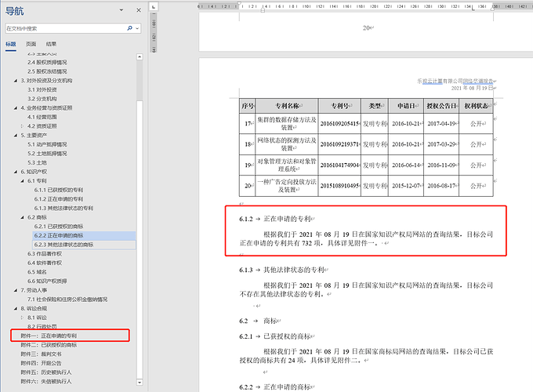This screenshot has height=392, width=533.
Task: Close the navigation pane with X
Action: 139,10
